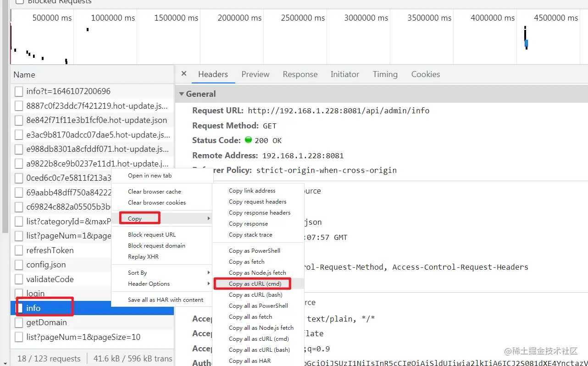Screen dimensions: 588x366
Task: Choose Copy as PowerShell
Action: pyautogui.click(x=258, y=251)
